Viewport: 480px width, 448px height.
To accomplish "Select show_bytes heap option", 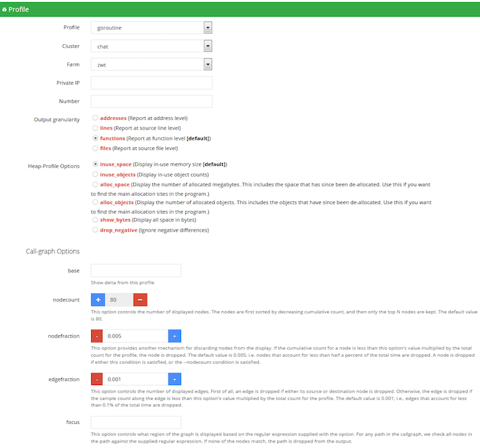I will click(95, 220).
